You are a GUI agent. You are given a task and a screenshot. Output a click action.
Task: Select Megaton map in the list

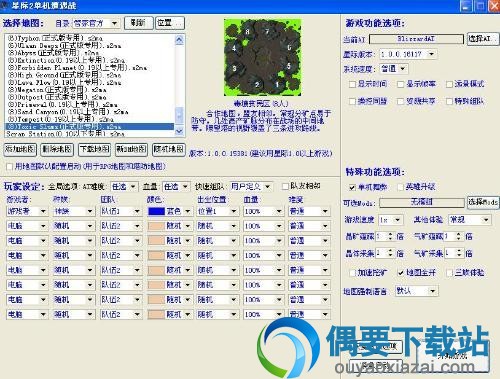[x=90, y=89]
